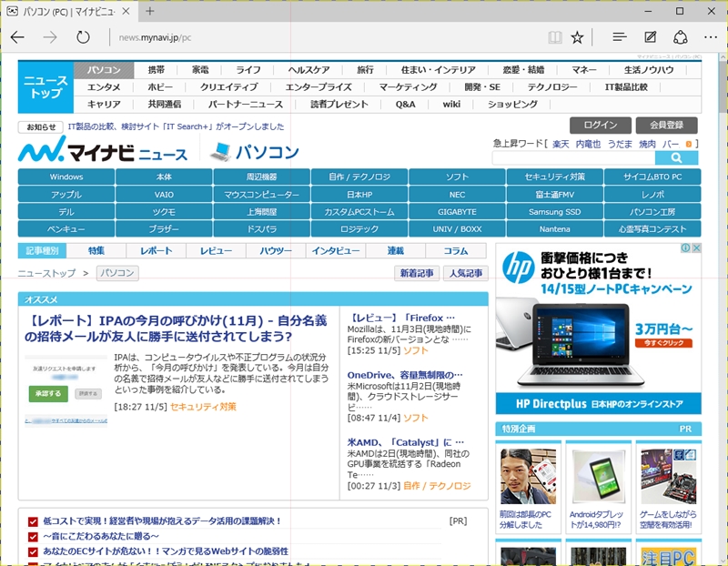728x566 pixels.
Task: Select the 心霊写真コンテスト category button
Action: point(652,229)
